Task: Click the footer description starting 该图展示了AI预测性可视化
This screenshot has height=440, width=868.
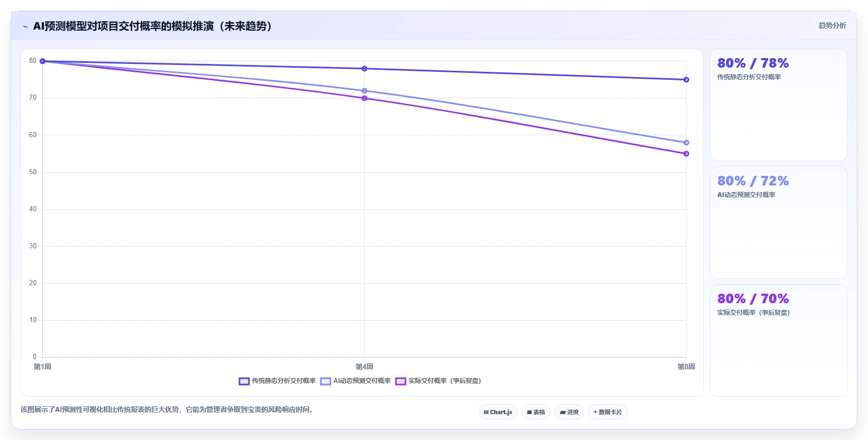Action: pos(167,409)
